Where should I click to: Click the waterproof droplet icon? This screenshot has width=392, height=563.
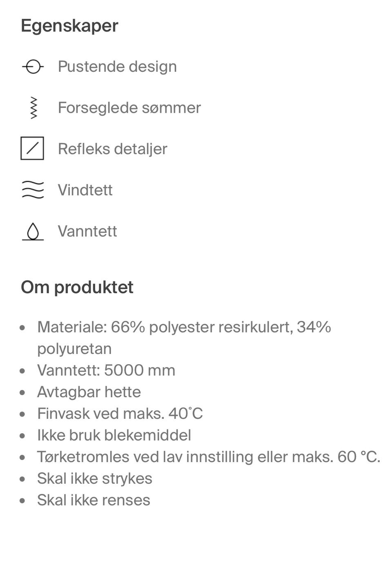pyautogui.click(x=33, y=231)
